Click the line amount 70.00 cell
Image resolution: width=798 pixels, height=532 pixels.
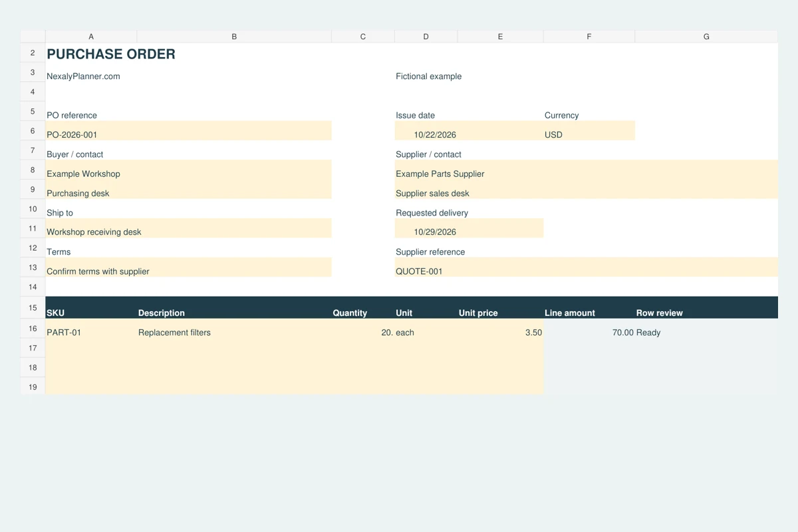pos(589,329)
